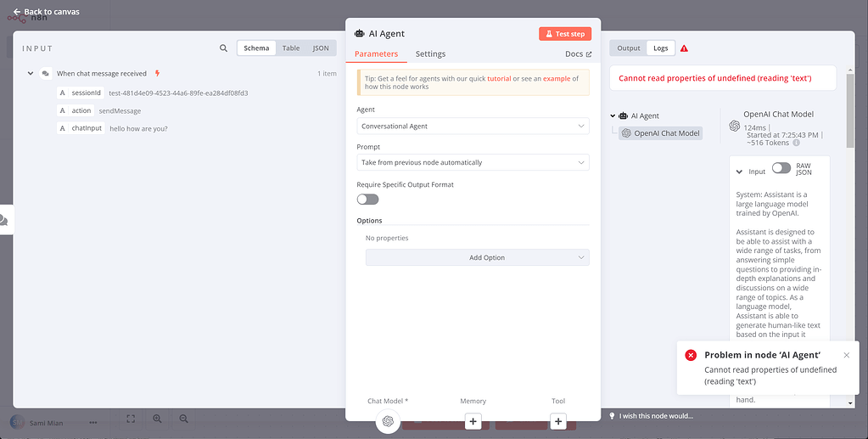This screenshot has height=439, width=868.
Task: Switch Input view to Table
Action: click(291, 48)
